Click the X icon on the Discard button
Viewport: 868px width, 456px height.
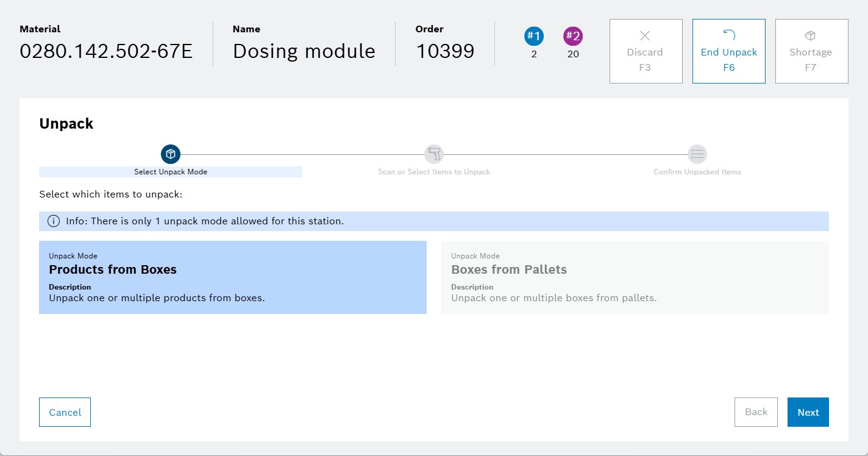point(645,36)
